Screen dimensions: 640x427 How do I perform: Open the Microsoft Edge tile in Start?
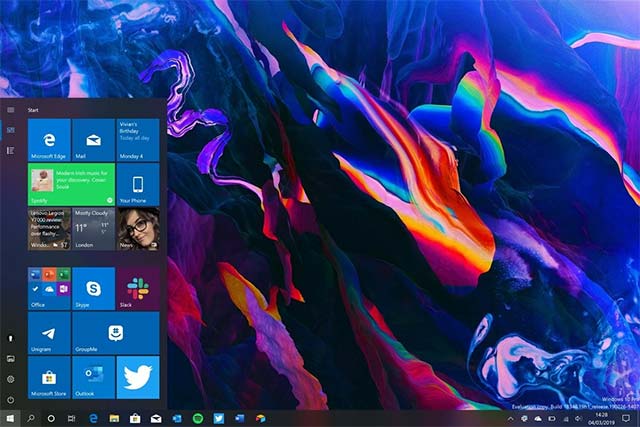(x=49, y=140)
